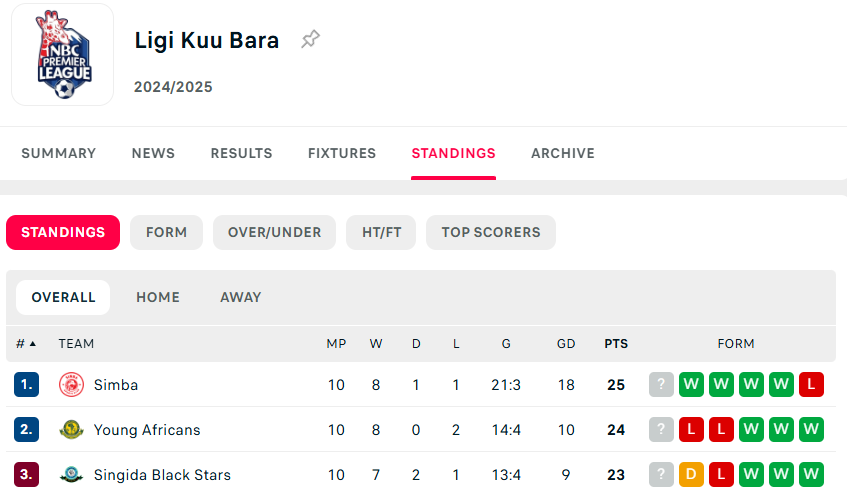Click Simba's gray question mark form icon
Viewport: 847px width, 493px height.
click(x=661, y=385)
